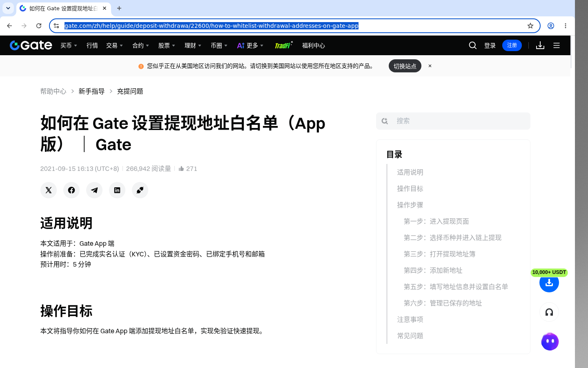
Task: Click the blue download floating button
Action: click(x=549, y=283)
